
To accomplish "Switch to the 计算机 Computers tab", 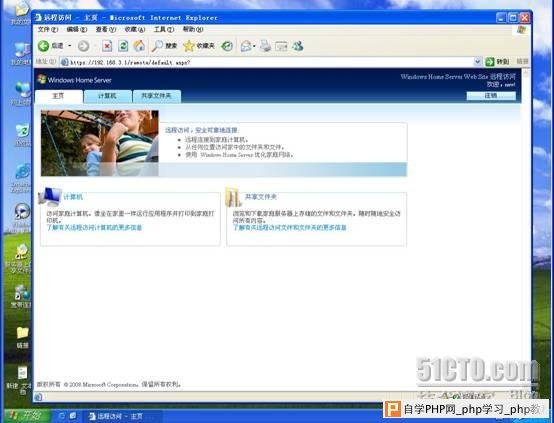I will coord(107,96).
